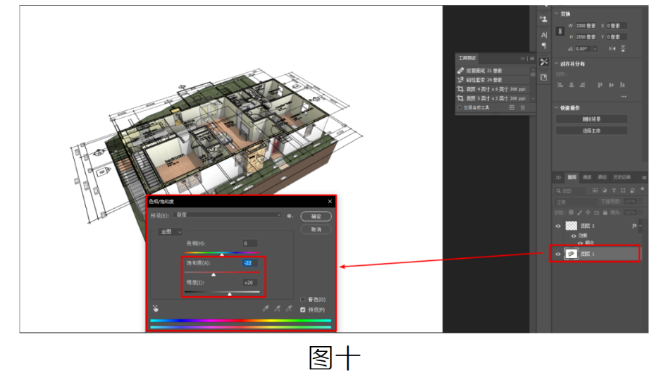Screen dimensions: 658x380
Task: Click the flip horizontal icon in Transform
Action: point(612,49)
